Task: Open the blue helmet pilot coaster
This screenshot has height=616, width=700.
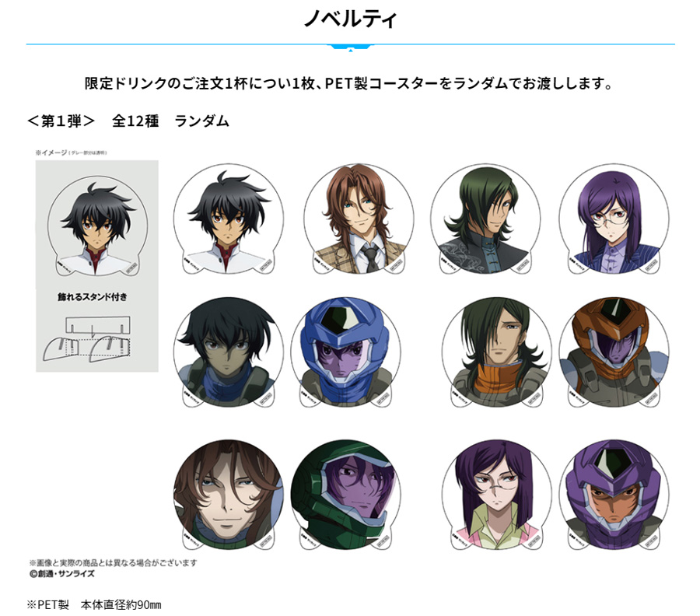Action: pyautogui.click(x=346, y=352)
